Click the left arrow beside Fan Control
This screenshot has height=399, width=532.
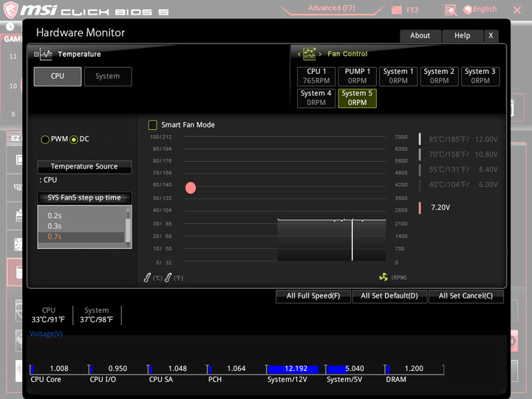pos(299,54)
